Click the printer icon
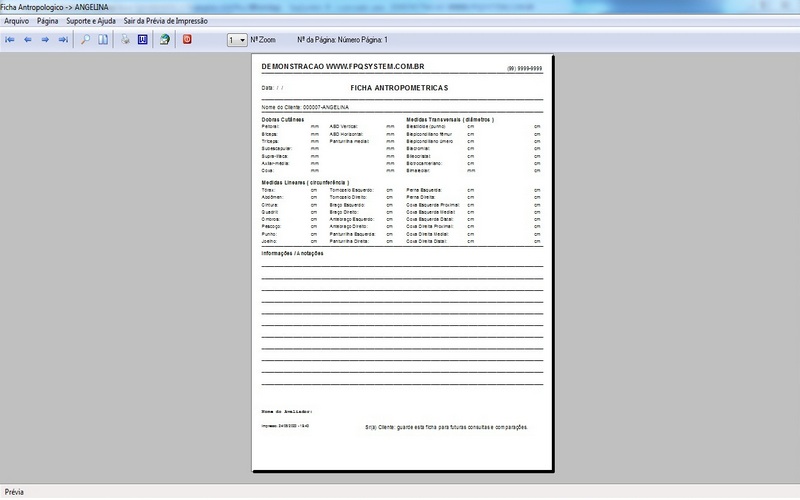The width and height of the screenshot is (800, 500). point(125,40)
